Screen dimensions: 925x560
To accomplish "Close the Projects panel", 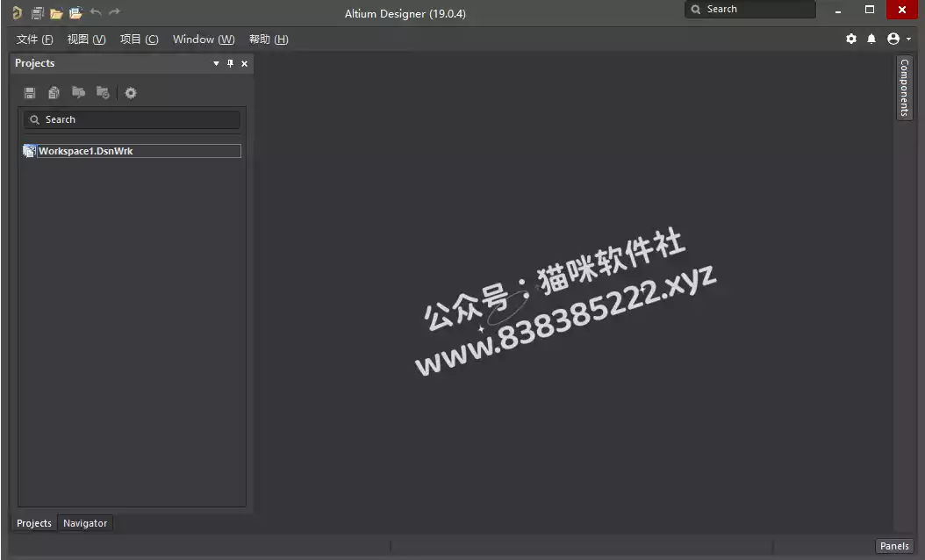I will click(x=244, y=64).
